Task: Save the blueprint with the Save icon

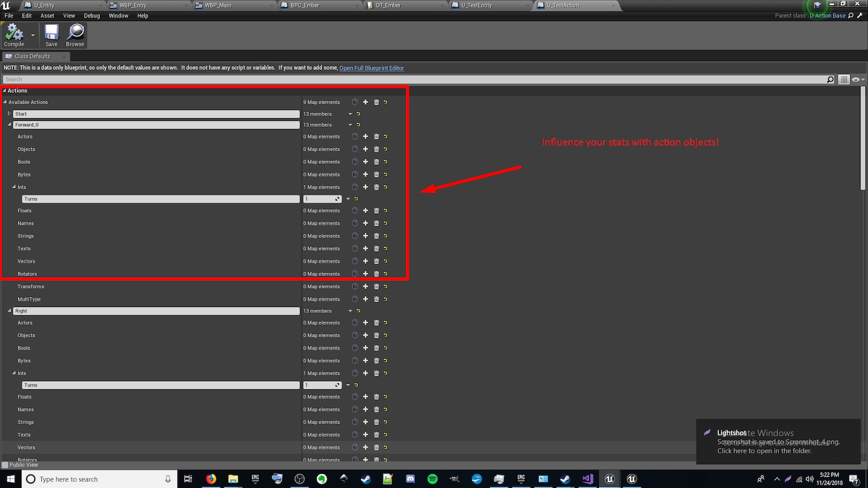Action: [51, 35]
